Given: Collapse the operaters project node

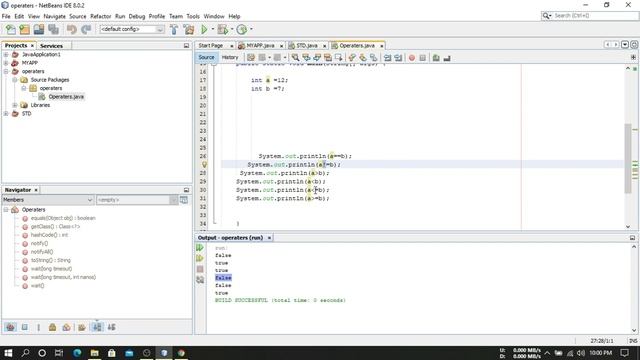Looking at the screenshot, I should pos(6,71).
